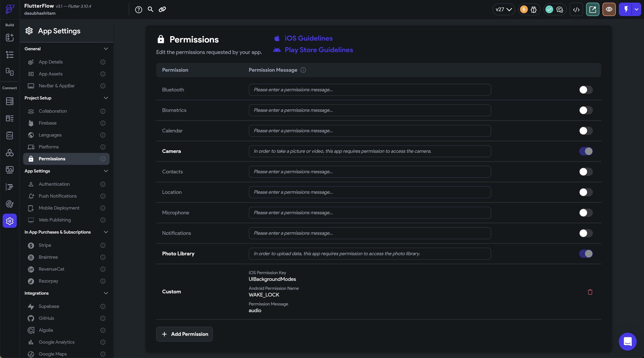Open the GitHub integration settings
The height and width of the screenshot is (358, 644).
[46, 318]
